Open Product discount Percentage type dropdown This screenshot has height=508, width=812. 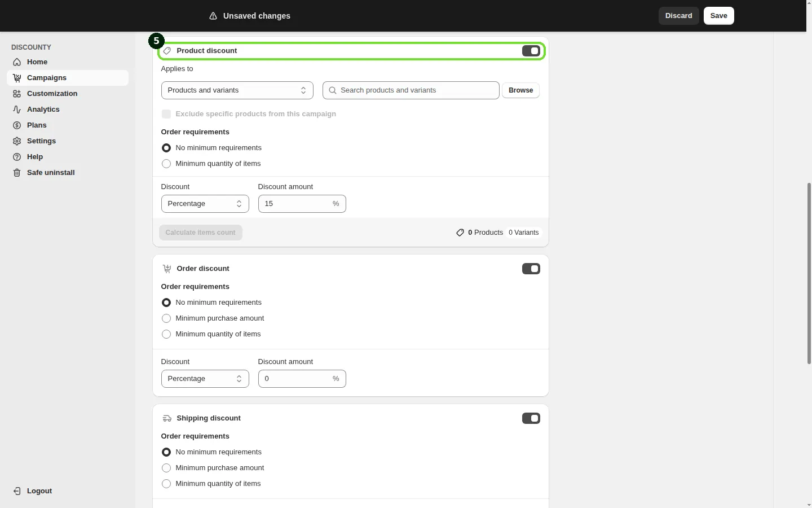205,204
